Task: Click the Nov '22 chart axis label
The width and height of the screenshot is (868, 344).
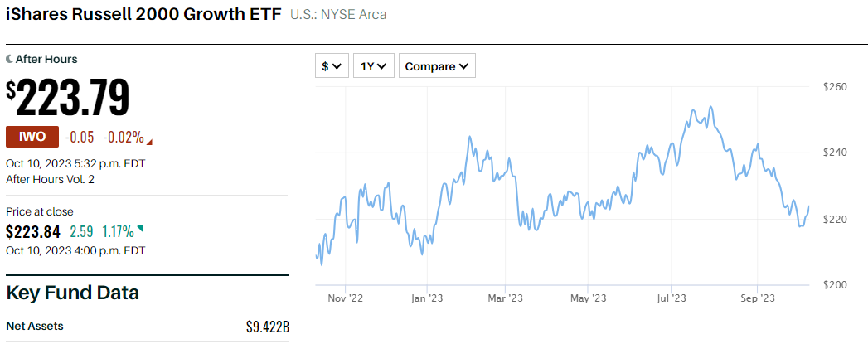Action: [x=345, y=298]
